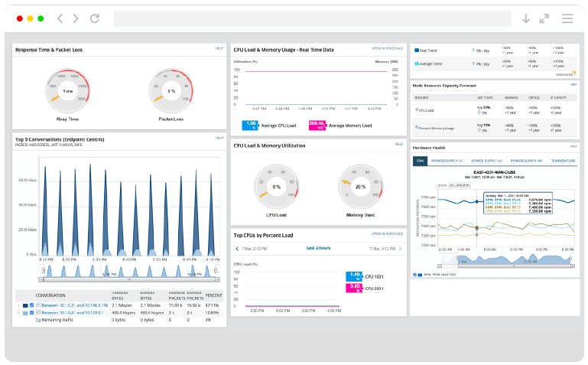Open Help for Response Time & Packet Loss
This screenshot has width=588, height=365.
click(219, 48)
